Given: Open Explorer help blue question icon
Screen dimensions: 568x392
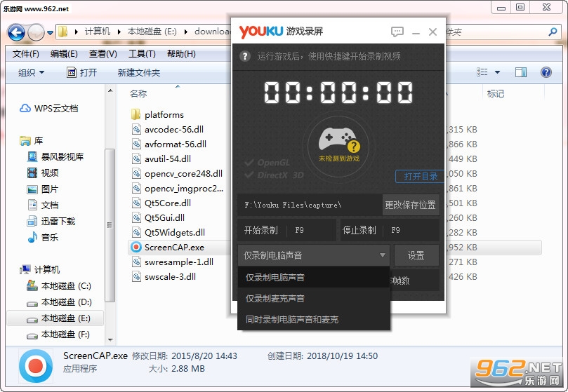Looking at the screenshot, I should tap(546, 72).
